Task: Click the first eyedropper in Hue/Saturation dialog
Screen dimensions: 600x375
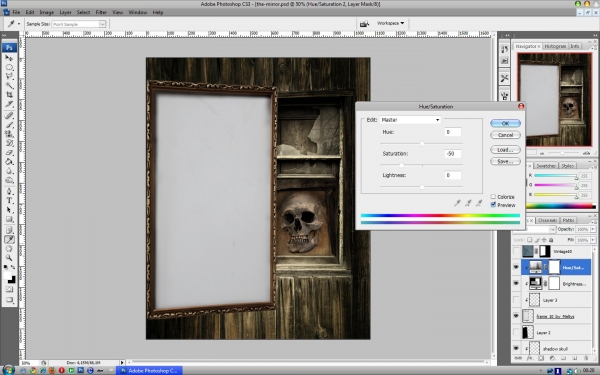Action: 457,203
